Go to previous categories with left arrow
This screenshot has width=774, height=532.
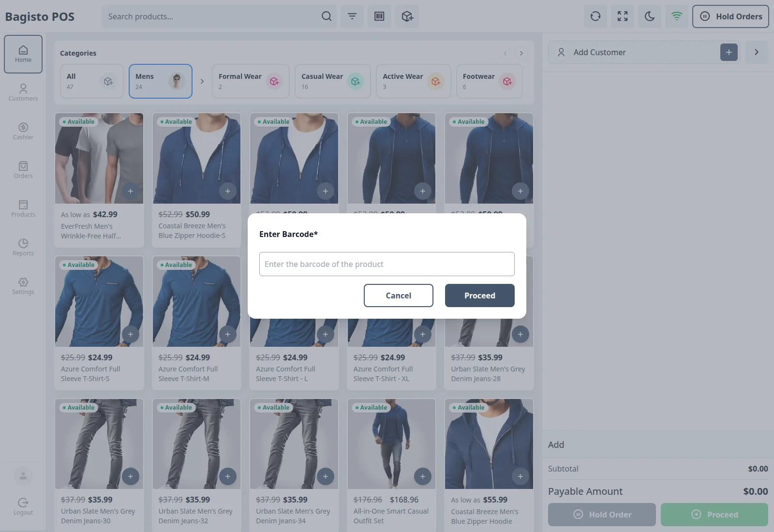[x=505, y=53]
